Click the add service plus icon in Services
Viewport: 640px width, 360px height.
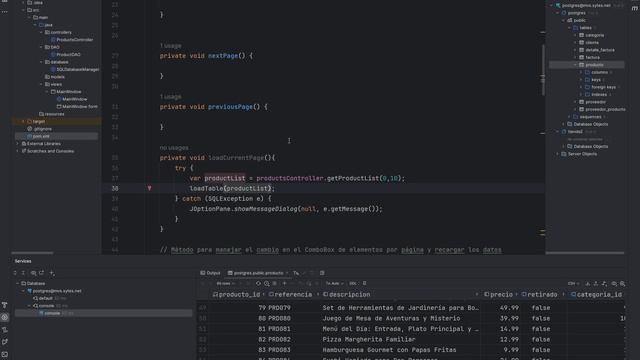pyautogui.click(x=52, y=273)
